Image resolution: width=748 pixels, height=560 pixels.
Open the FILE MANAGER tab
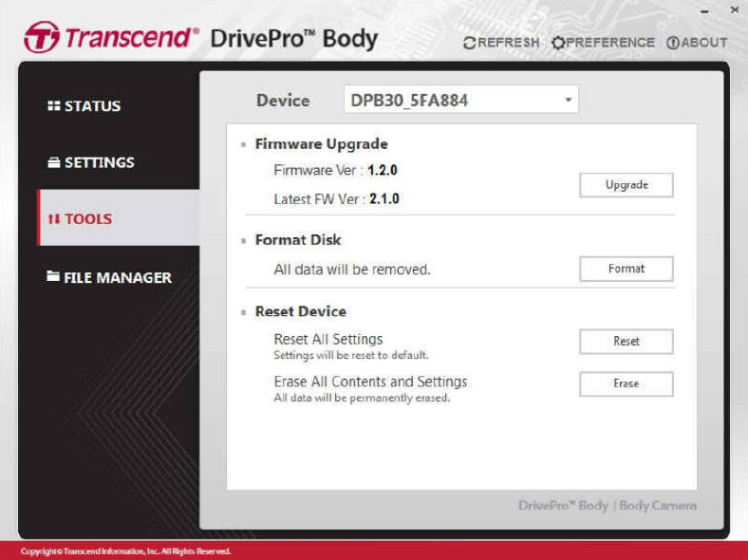click(110, 277)
